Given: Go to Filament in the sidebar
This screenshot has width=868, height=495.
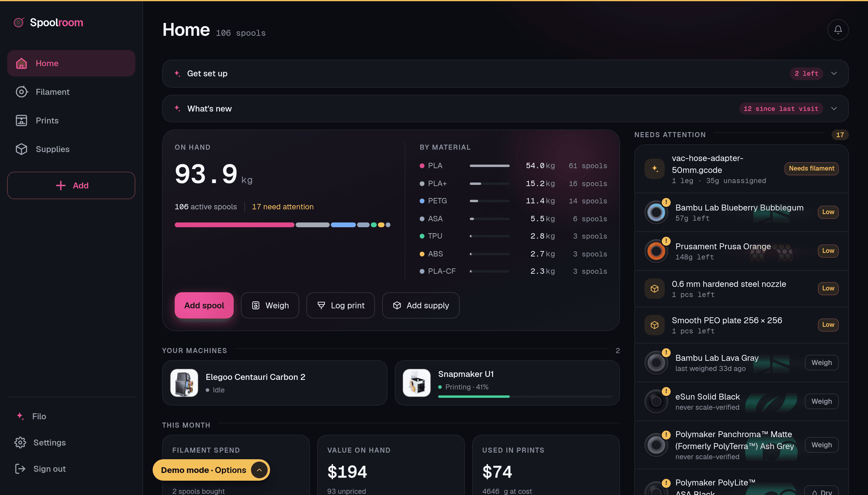Looking at the screenshot, I should [71, 92].
